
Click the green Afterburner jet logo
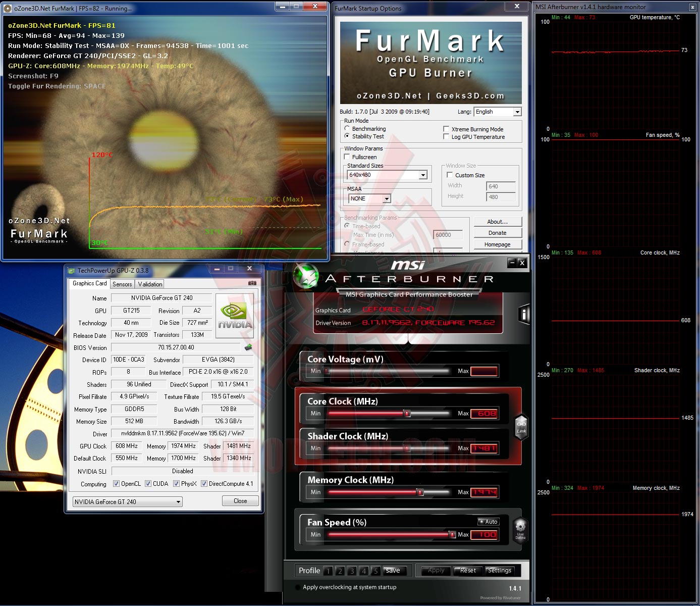(x=305, y=276)
